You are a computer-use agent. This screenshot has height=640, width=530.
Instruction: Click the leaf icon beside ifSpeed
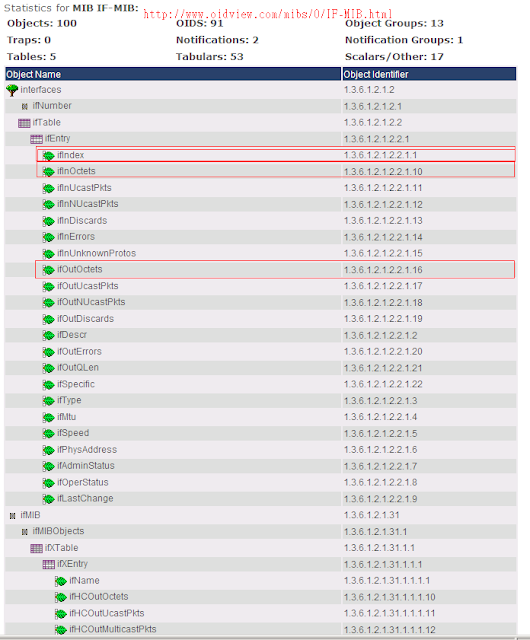click(49, 433)
